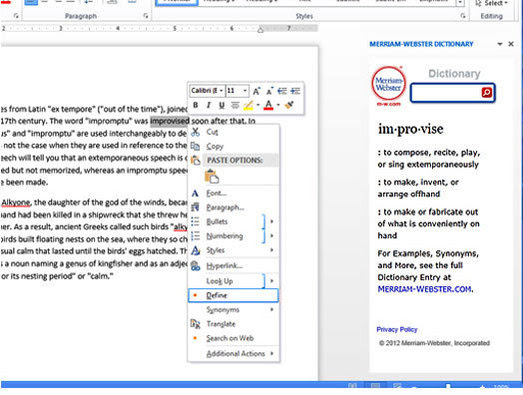Open font color dropdown arrow
The width and height of the screenshot is (523, 395).
pos(278,105)
